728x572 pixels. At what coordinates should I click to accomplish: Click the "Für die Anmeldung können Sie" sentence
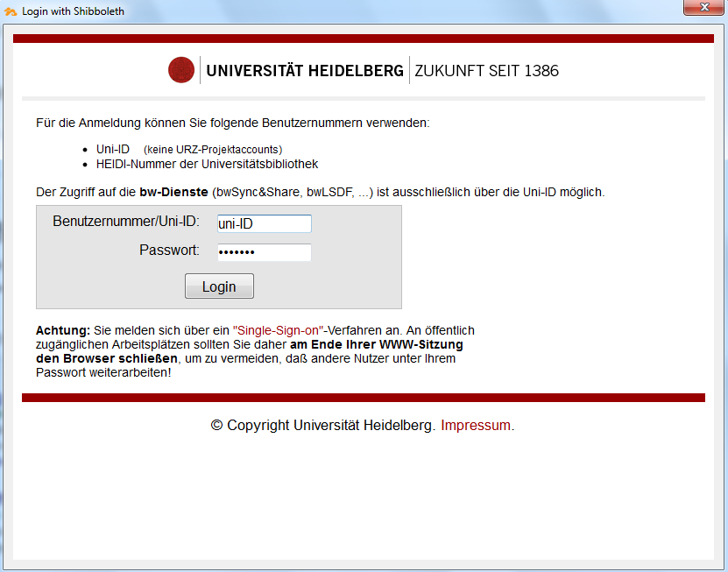click(233, 123)
